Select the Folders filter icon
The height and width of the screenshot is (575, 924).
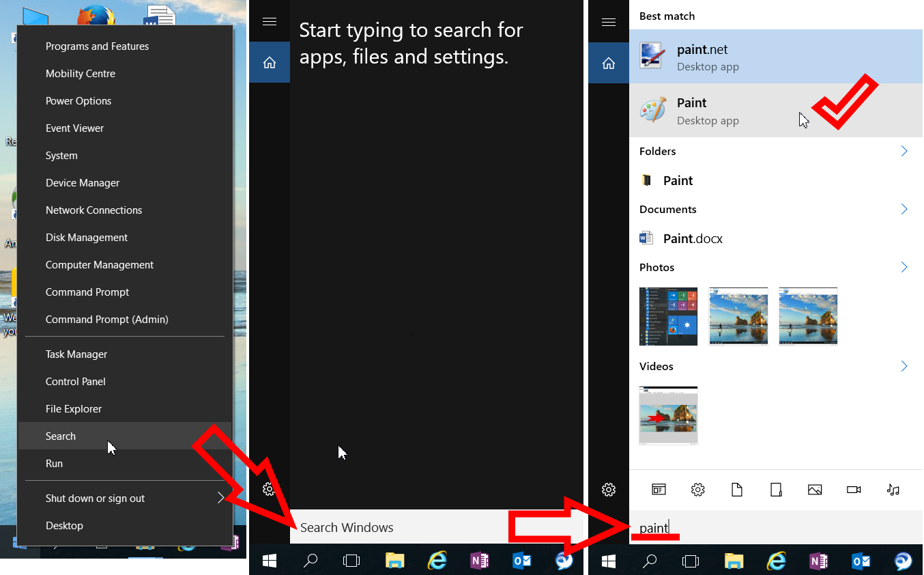click(775, 490)
